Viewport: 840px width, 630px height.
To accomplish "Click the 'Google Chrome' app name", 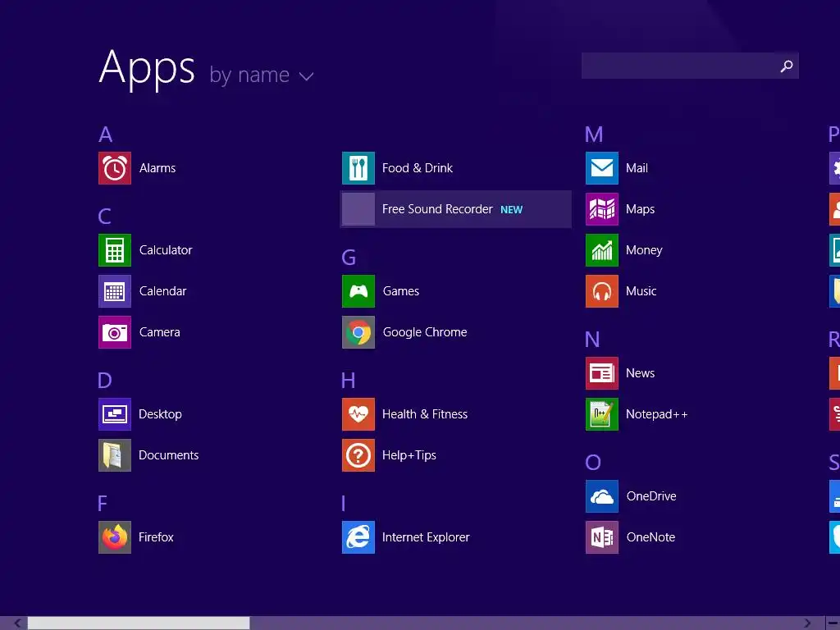I will click(x=425, y=333).
